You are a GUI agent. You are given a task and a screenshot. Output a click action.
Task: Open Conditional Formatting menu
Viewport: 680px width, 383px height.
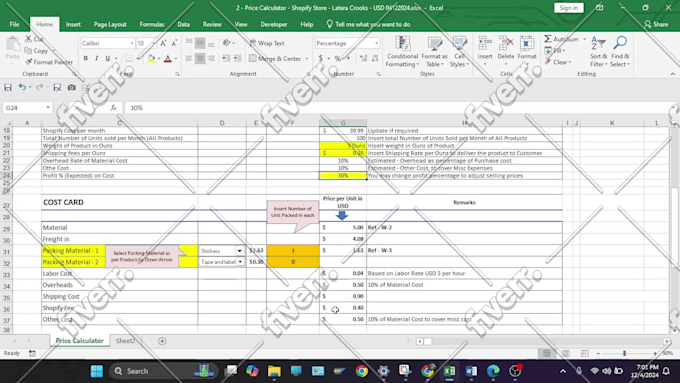tap(402, 52)
